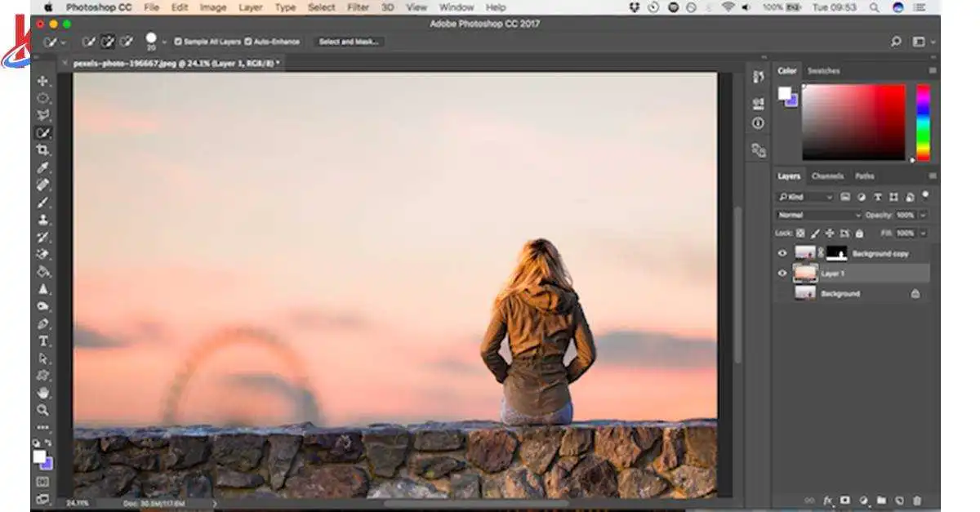
Task: Activate the Horizontal Type tool
Action: [x=43, y=341]
